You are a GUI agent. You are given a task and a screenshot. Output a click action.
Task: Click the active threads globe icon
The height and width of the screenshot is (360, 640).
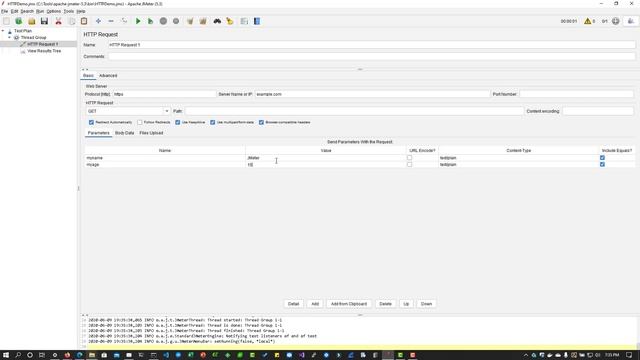click(x=616, y=21)
